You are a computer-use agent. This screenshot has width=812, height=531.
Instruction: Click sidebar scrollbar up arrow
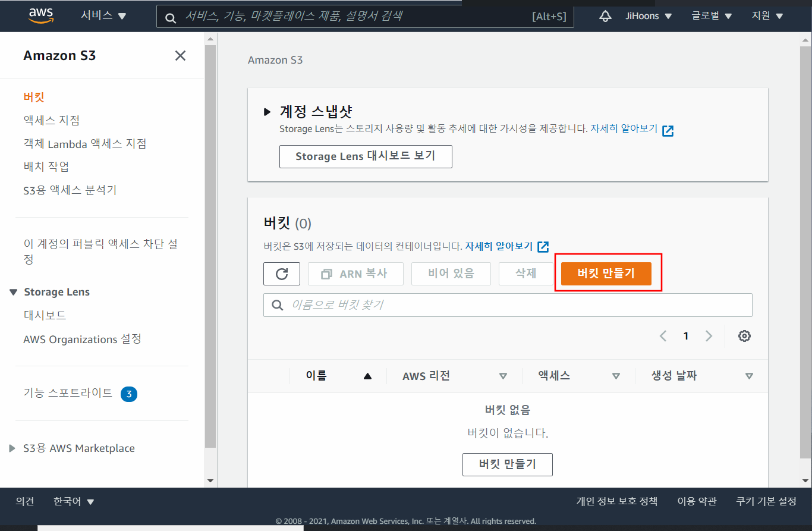click(x=210, y=39)
